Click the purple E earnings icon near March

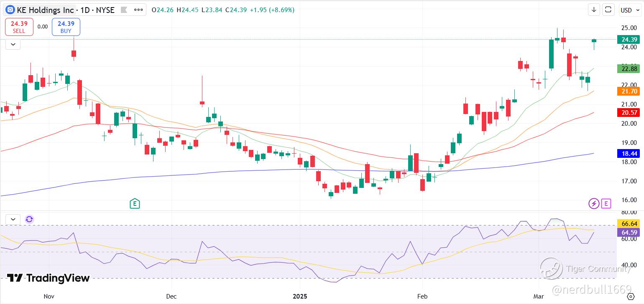point(606,204)
